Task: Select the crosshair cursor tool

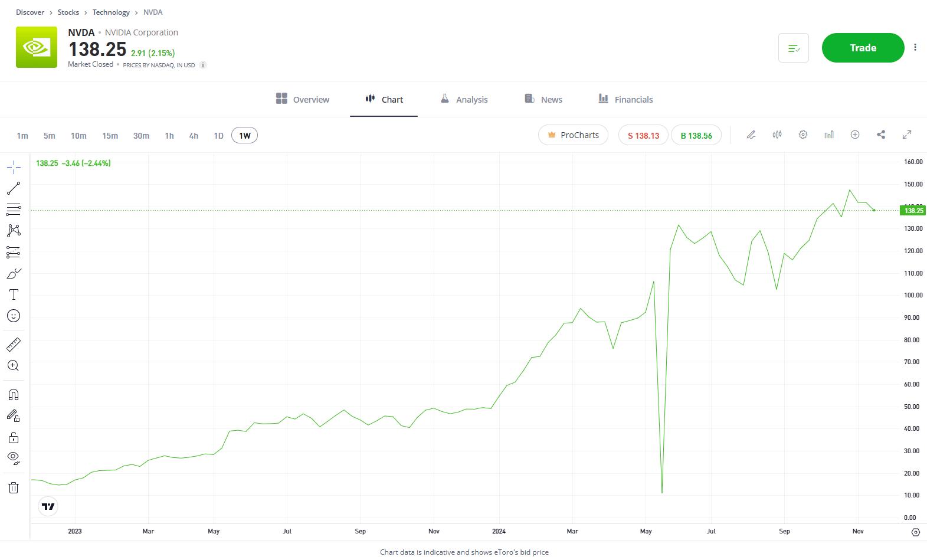Action: point(14,168)
